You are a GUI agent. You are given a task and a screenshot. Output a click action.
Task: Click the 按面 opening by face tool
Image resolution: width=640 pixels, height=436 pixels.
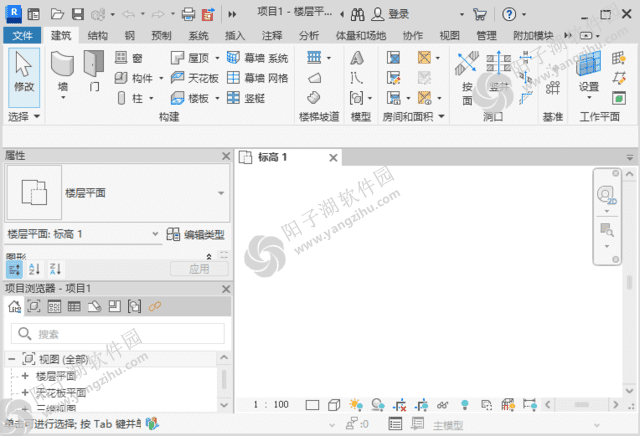[467, 78]
